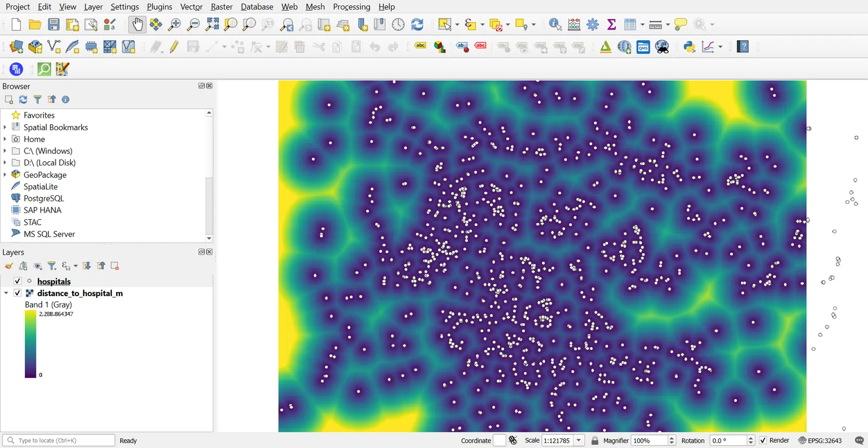Open the Scale dropdown arrow
This screenshot has width=868, height=448.
pyautogui.click(x=579, y=440)
